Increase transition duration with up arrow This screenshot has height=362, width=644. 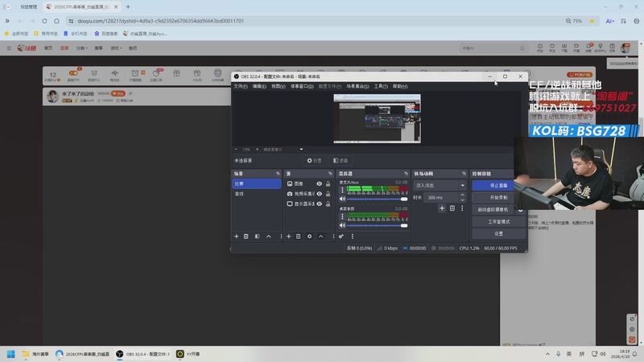pos(462,195)
